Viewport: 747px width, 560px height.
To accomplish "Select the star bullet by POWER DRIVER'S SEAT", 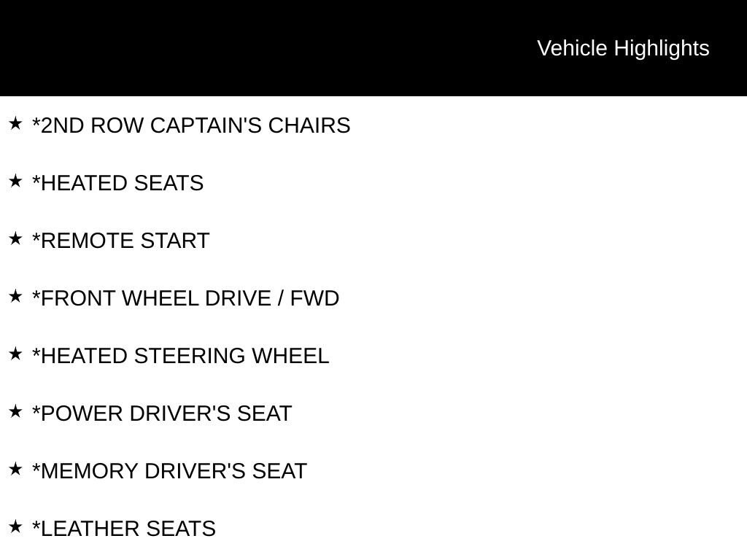I will point(15,412).
